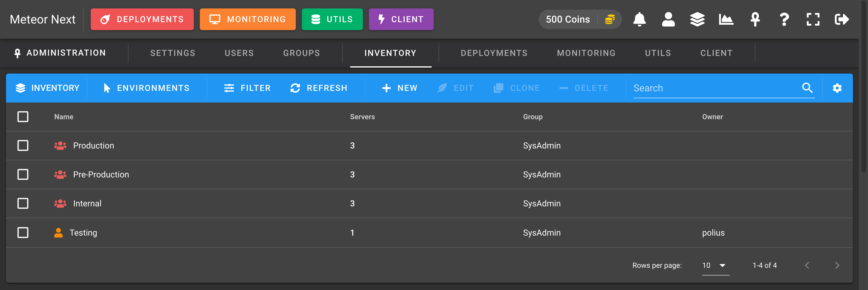This screenshot has width=868, height=290.
Task: Switch to the Groups tab
Action: 302,53
